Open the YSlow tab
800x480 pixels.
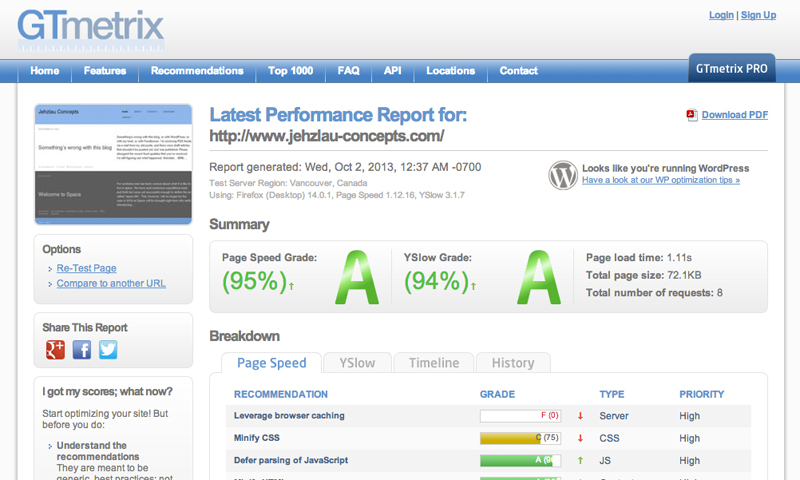coord(357,363)
